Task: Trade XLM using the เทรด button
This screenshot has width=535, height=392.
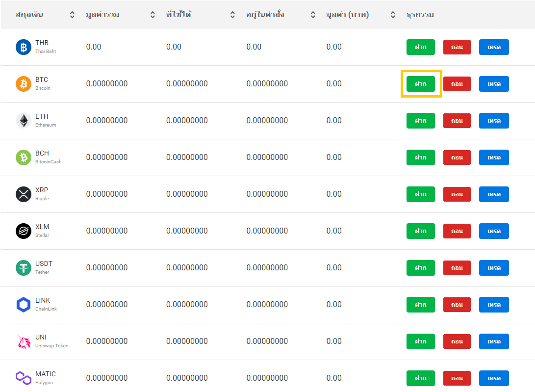Action: (x=494, y=231)
